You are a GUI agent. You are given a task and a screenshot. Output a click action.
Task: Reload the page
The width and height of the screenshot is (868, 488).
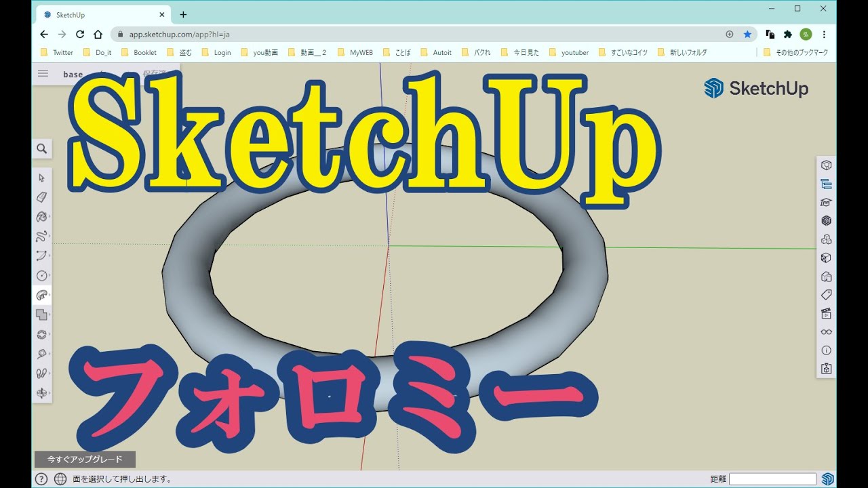80,34
